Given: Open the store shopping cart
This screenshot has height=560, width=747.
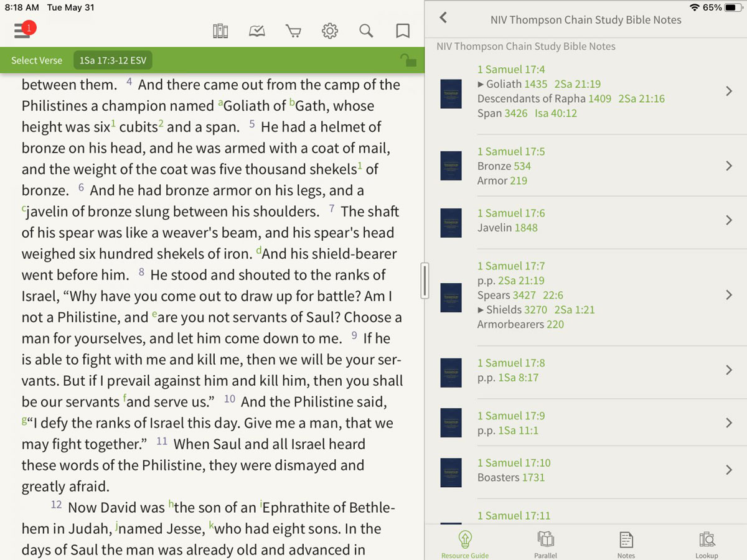Looking at the screenshot, I should (x=293, y=31).
